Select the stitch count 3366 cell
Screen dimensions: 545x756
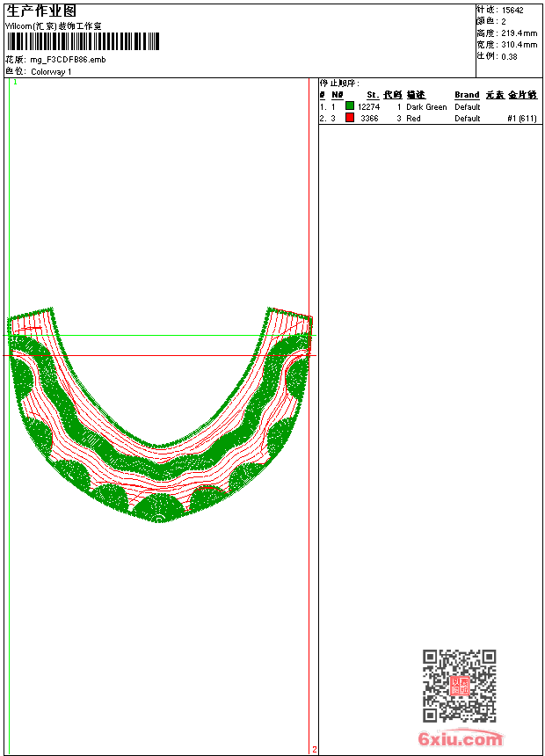click(369, 119)
